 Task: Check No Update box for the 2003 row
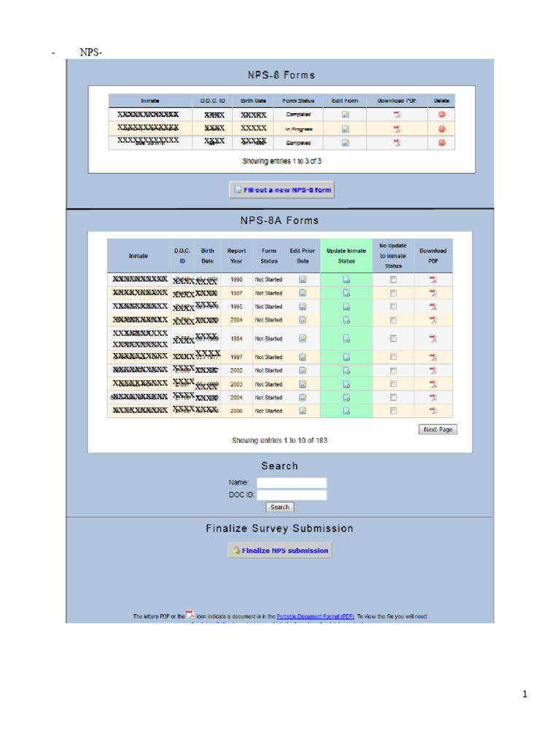pyautogui.click(x=393, y=384)
